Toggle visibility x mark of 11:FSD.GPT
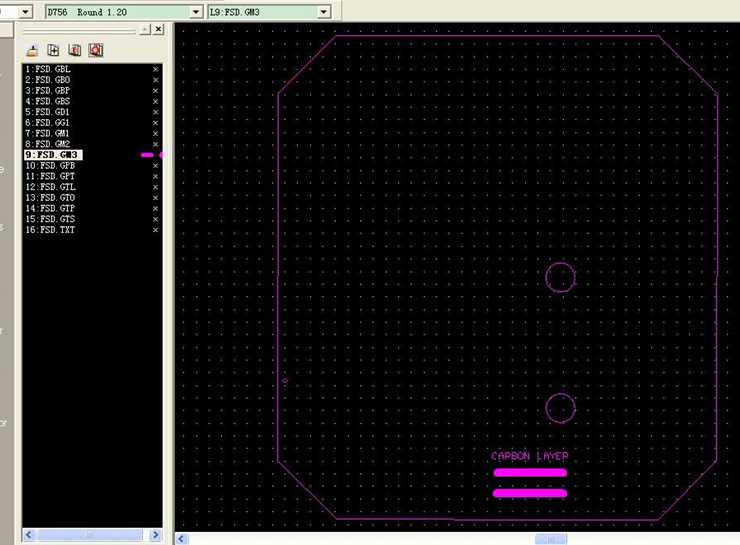This screenshot has height=545, width=740. [155, 176]
